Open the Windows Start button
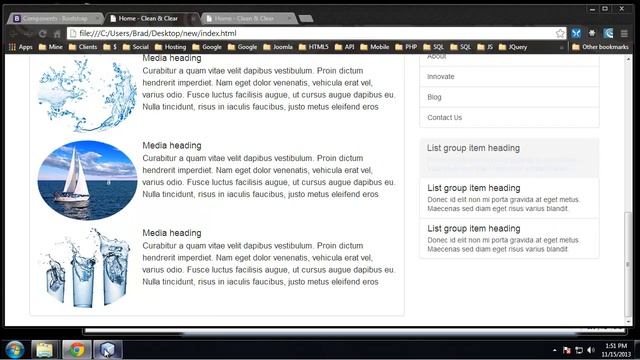Viewport: 640px width, 360px height. (x=15, y=349)
